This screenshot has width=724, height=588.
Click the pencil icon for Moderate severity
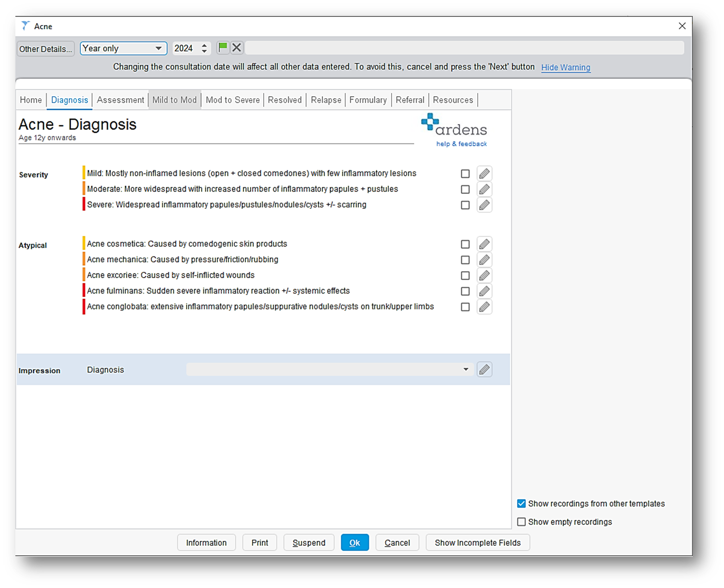(484, 189)
